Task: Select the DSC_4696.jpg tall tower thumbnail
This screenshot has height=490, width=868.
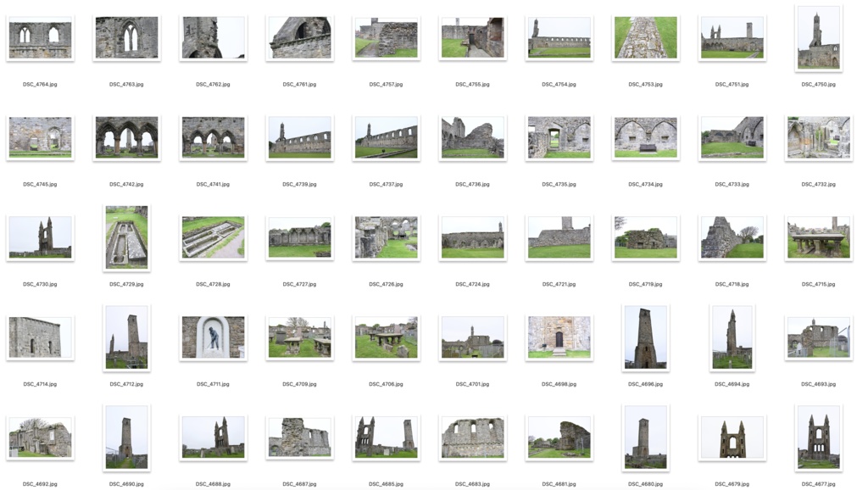Action: coord(645,337)
